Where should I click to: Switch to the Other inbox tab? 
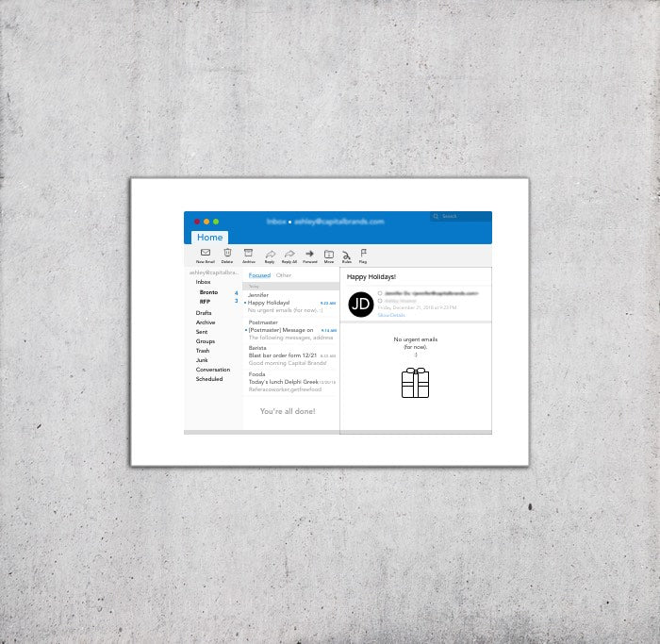coord(284,275)
